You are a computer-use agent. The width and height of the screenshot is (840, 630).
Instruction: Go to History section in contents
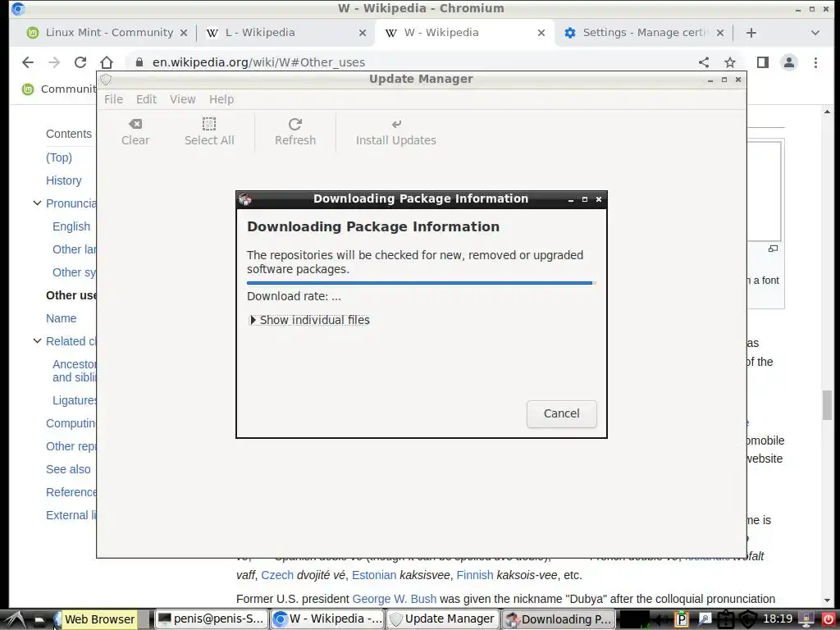point(64,180)
